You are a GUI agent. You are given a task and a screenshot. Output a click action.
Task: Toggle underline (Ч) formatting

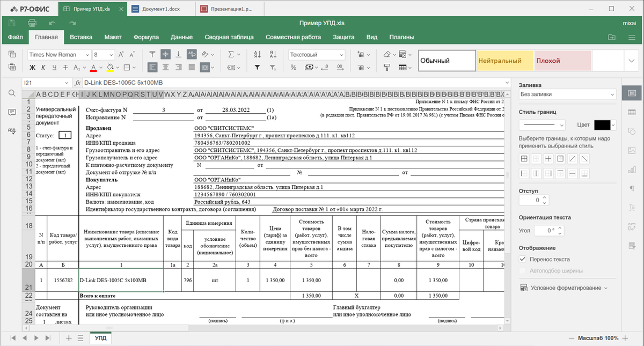coord(54,68)
